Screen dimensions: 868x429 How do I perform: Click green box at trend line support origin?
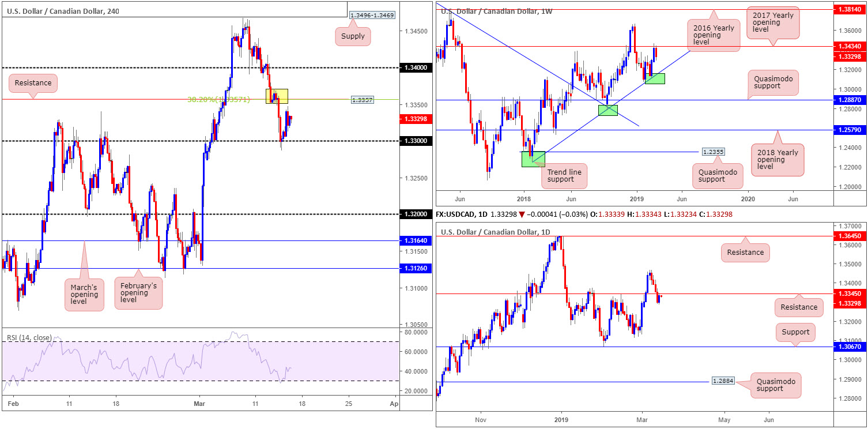[x=533, y=159]
